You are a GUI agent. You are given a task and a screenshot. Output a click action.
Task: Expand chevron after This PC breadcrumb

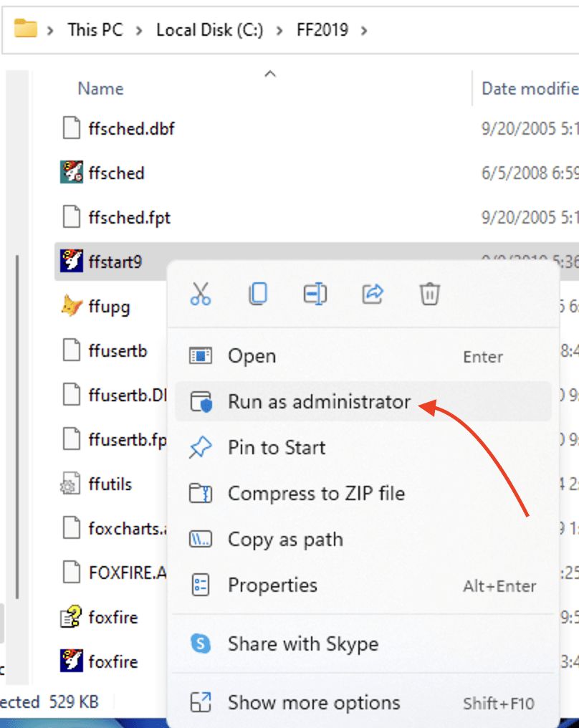(139, 31)
